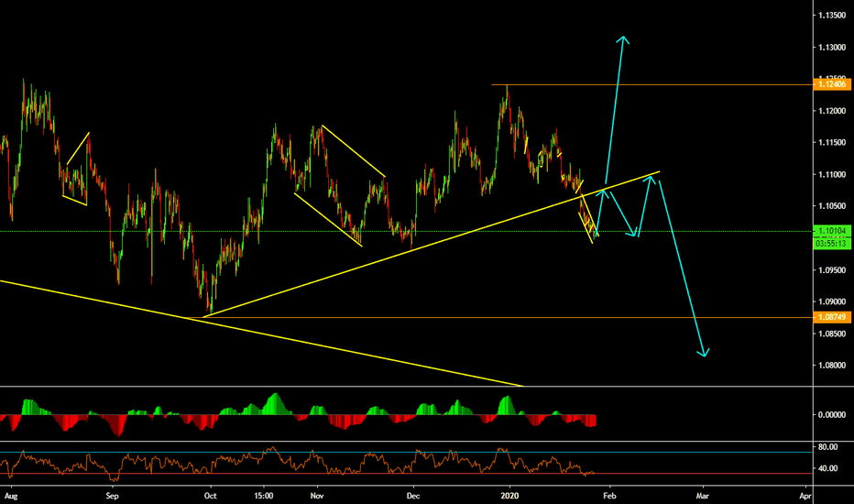This screenshot has height=504, width=854.
Task: Click the 1.08000 price axis value
Action: point(832,365)
